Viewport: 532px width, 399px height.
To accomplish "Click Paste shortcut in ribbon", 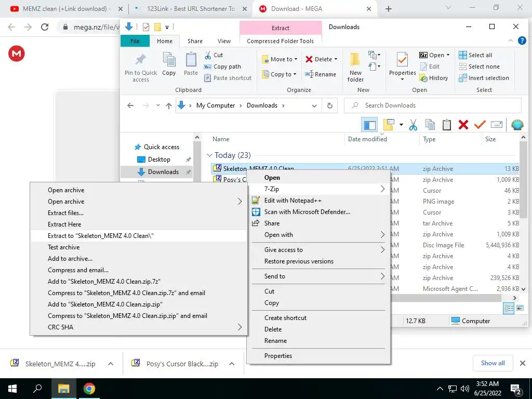I will coord(228,78).
